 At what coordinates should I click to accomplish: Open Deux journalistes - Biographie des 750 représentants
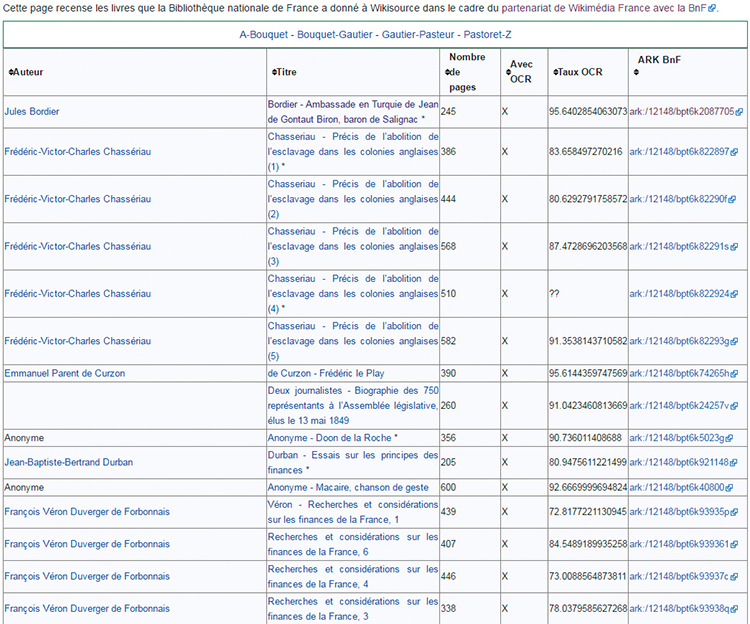(353, 405)
